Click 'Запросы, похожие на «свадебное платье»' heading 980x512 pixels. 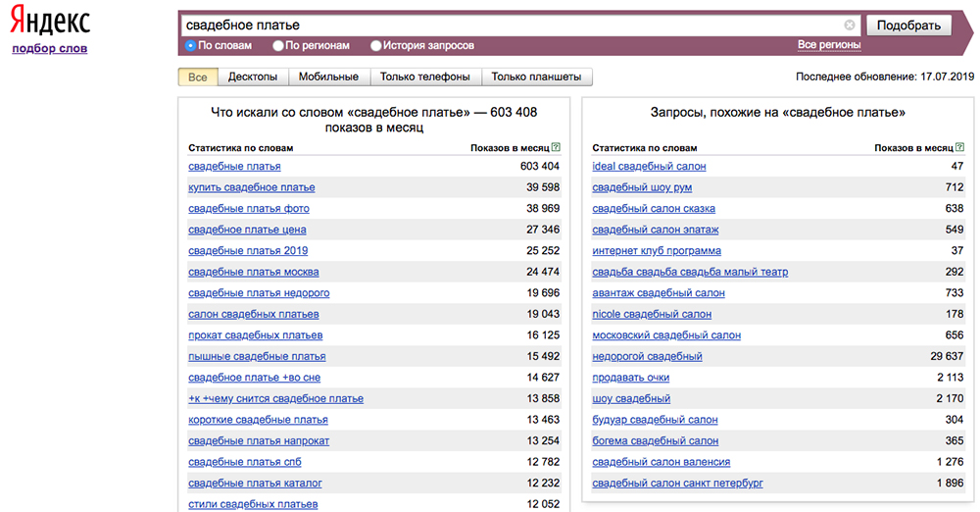pos(777,113)
